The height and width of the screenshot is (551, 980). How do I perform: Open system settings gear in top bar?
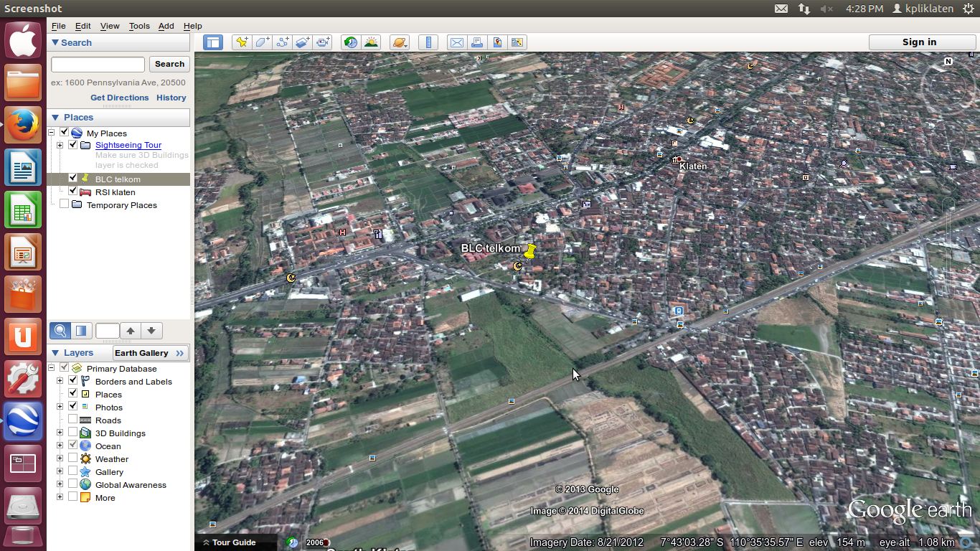pos(969,9)
